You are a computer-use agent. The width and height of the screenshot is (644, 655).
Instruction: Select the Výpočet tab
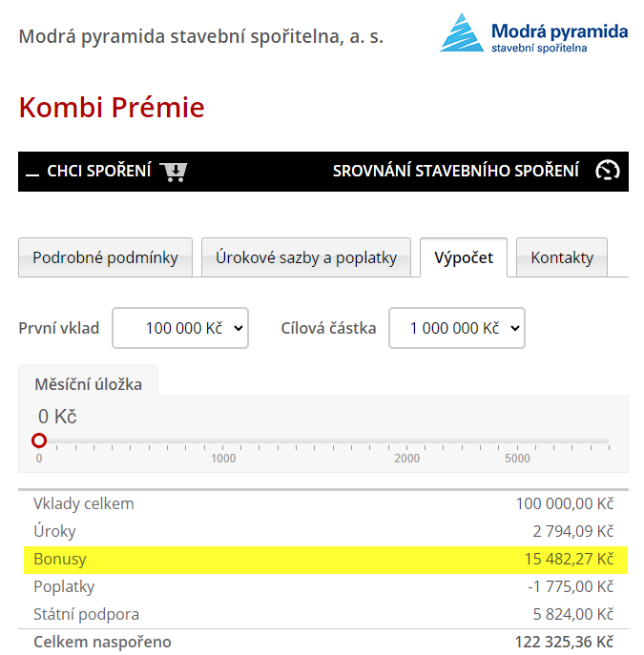464,257
